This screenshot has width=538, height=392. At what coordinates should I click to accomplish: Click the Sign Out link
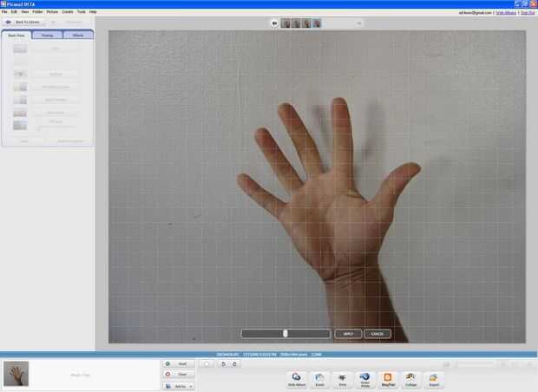tap(528, 13)
